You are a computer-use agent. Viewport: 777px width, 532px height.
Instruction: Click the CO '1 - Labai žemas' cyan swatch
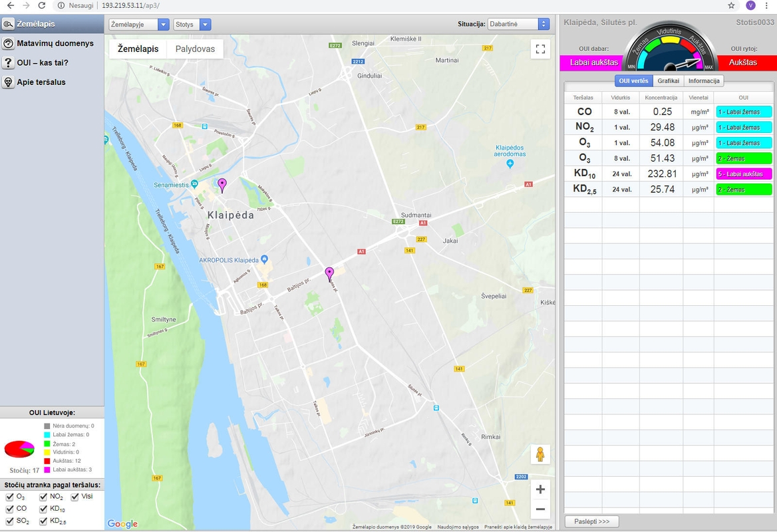tap(744, 112)
